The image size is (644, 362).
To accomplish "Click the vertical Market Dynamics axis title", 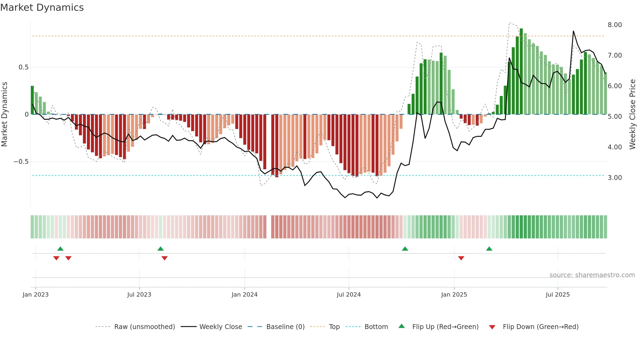I will click(4, 114).
